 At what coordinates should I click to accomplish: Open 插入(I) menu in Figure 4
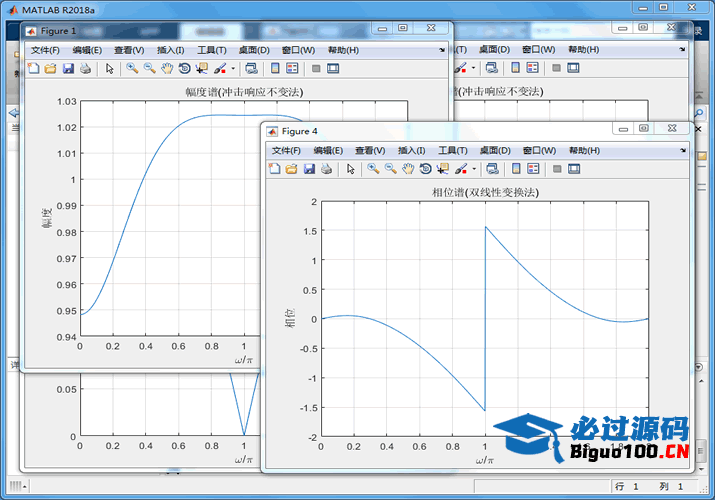click(412, 150)
